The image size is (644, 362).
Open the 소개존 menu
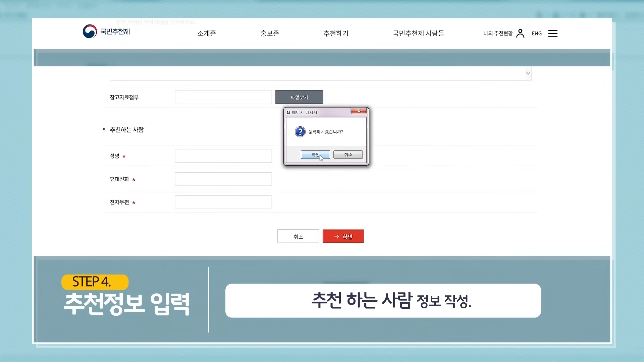[x=207, y=33]
